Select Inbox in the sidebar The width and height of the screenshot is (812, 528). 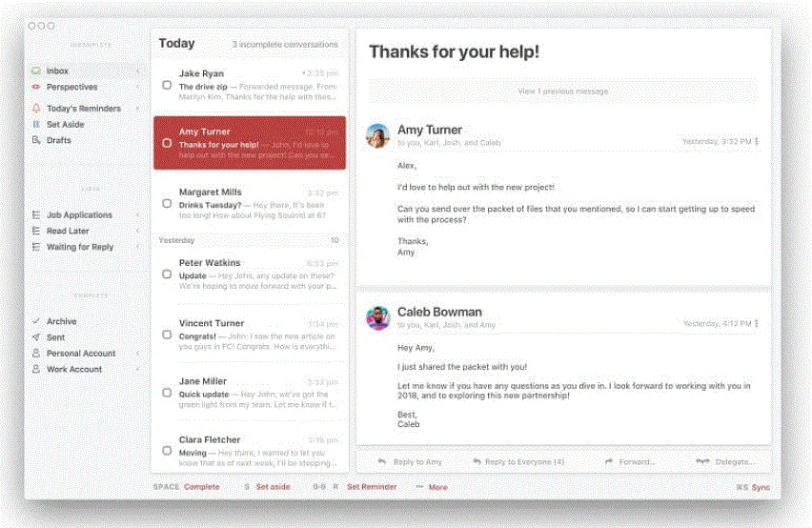coord(86,71)
